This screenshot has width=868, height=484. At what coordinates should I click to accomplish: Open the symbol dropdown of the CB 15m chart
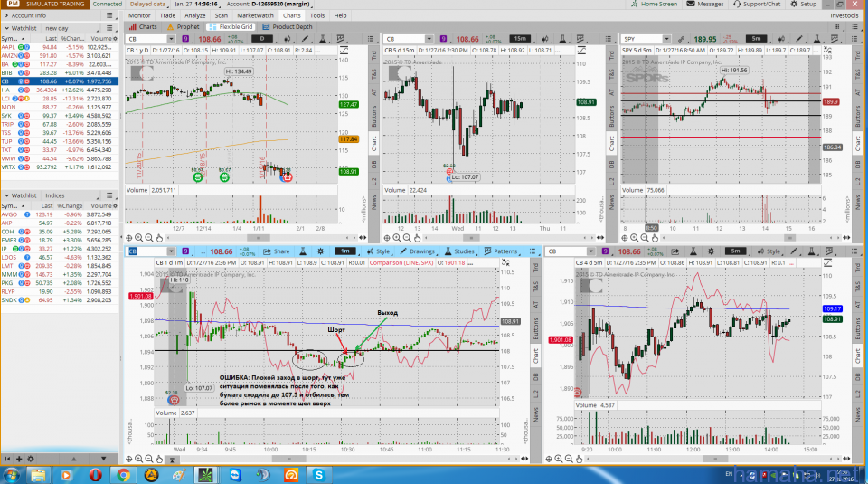tap(429, 39)
